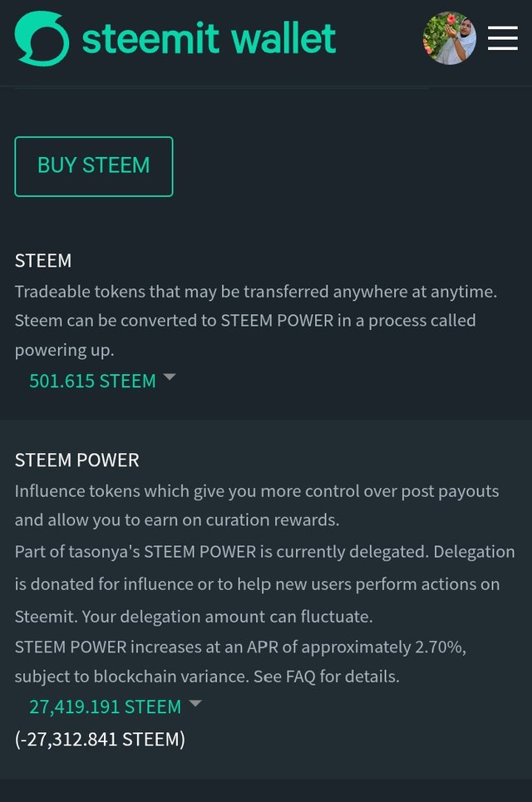
Task: Select the delegated (-27,312.841 STEEM) amount
Action: coord(101,740)
